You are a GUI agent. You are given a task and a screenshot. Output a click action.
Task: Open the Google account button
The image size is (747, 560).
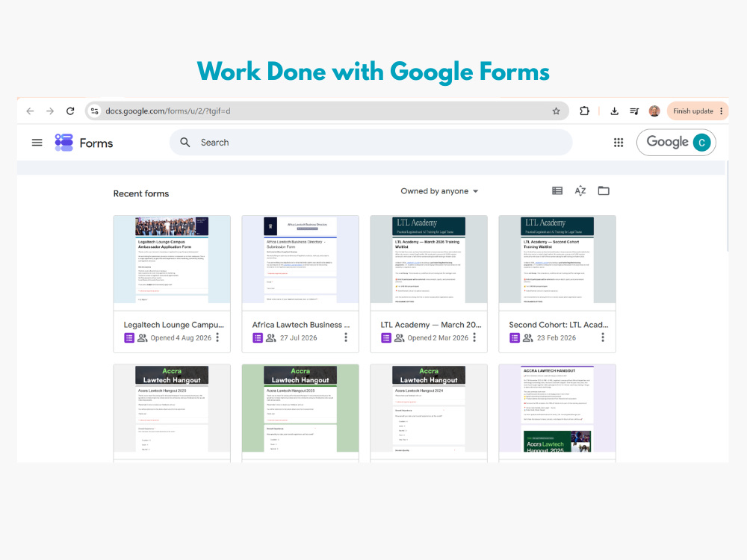676,143
